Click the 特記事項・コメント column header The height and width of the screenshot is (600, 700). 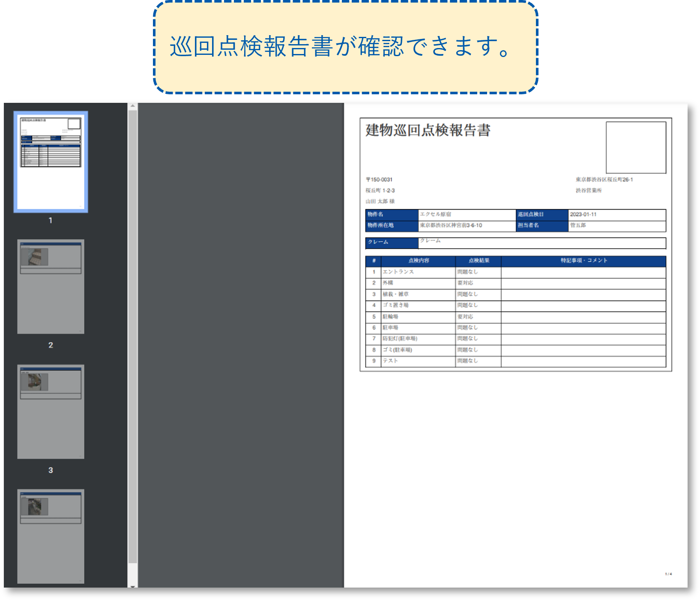coord(583,261)
